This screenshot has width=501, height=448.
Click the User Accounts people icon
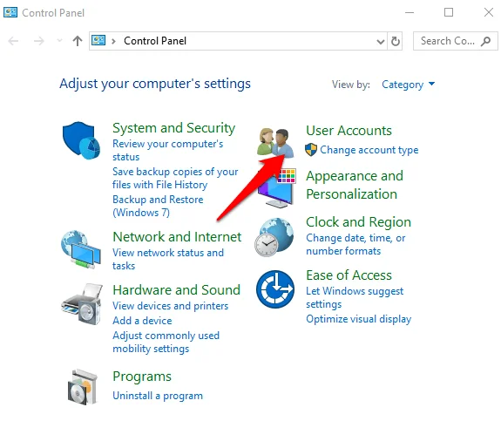[275, 143]
